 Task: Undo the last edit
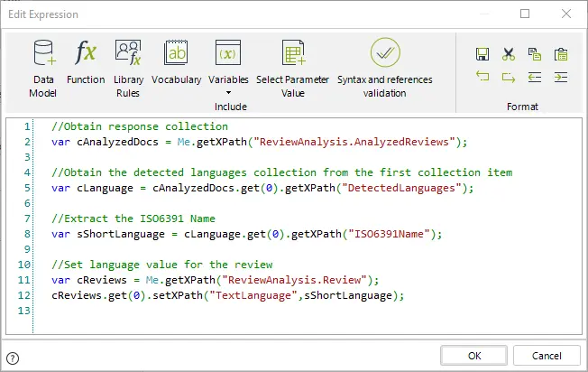[x=482, y=77]
